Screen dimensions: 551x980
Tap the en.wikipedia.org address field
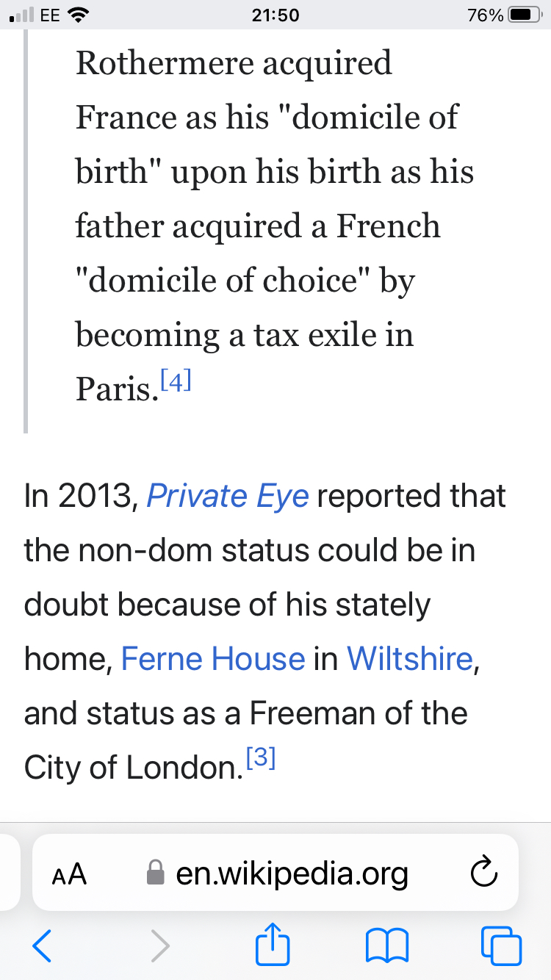[292, 873]
